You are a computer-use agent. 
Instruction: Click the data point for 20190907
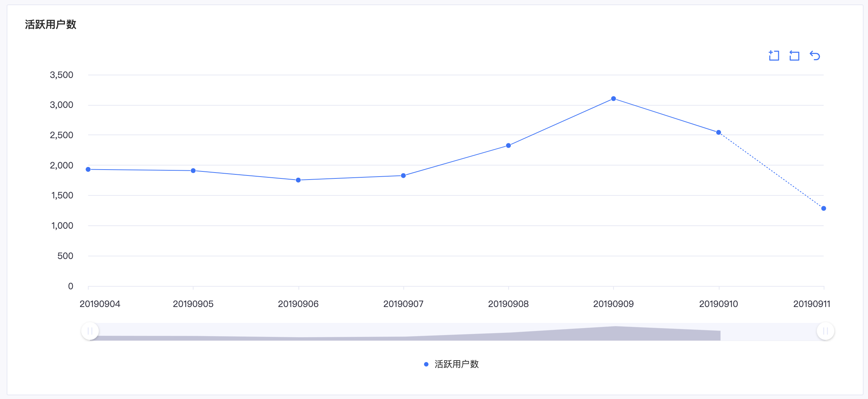403,176
